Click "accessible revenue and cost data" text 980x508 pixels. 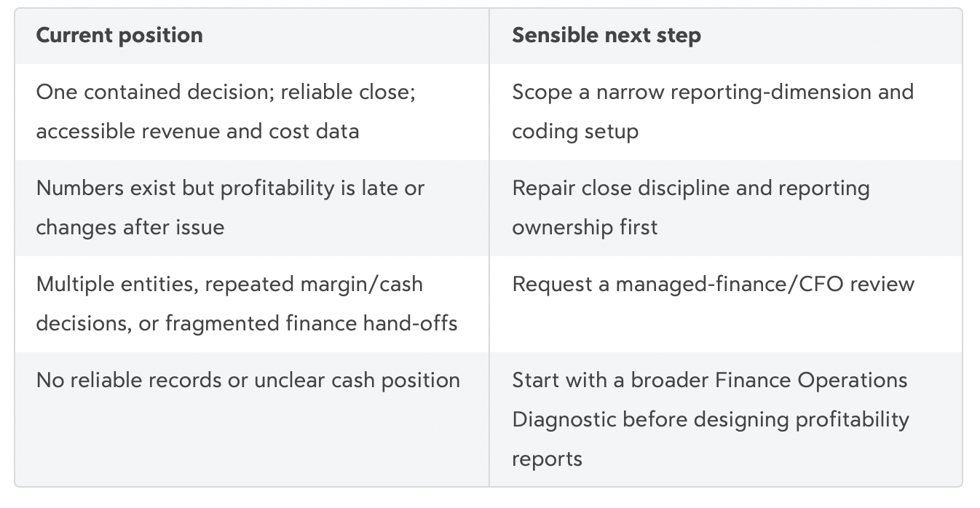pyautogui.click(x=197, y=132)
